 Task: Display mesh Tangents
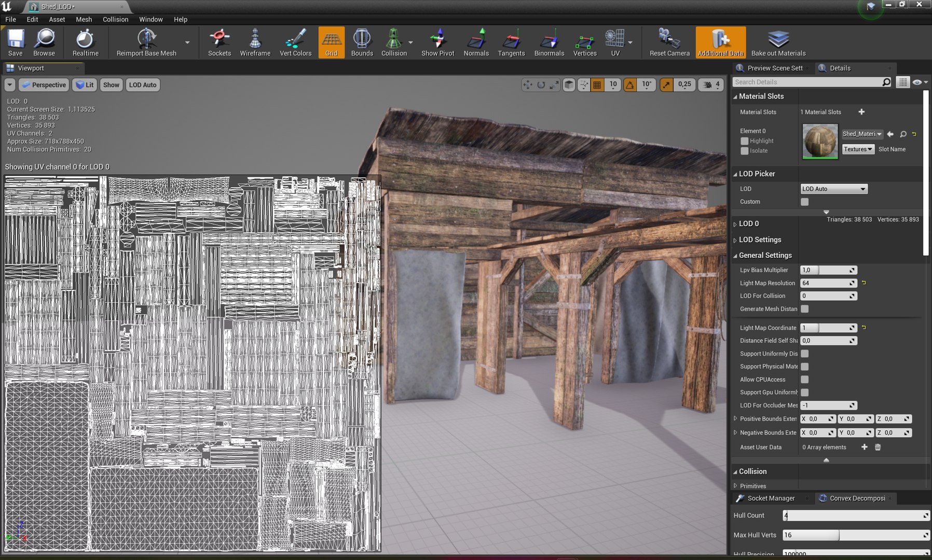point(511,43)
